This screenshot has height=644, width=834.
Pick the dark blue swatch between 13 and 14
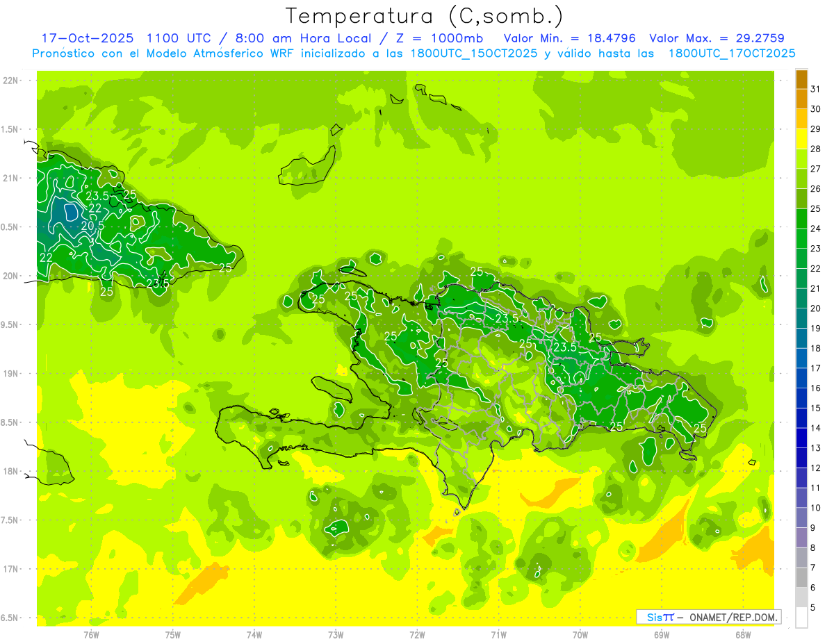[801, 438]
